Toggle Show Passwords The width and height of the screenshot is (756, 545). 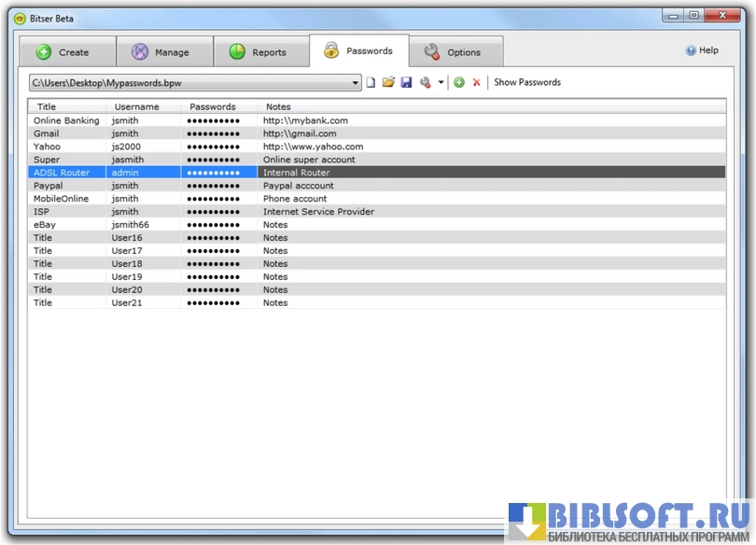[x=527, y=83]
